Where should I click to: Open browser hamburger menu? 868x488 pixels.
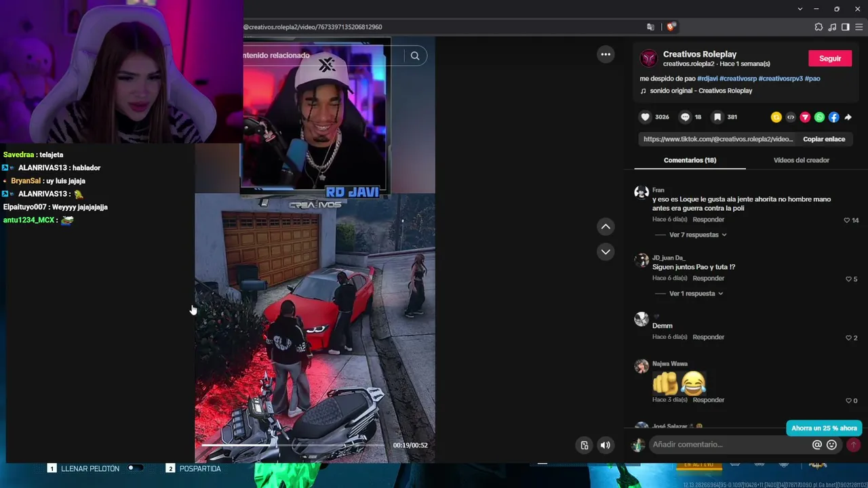(x=859, y=27)
